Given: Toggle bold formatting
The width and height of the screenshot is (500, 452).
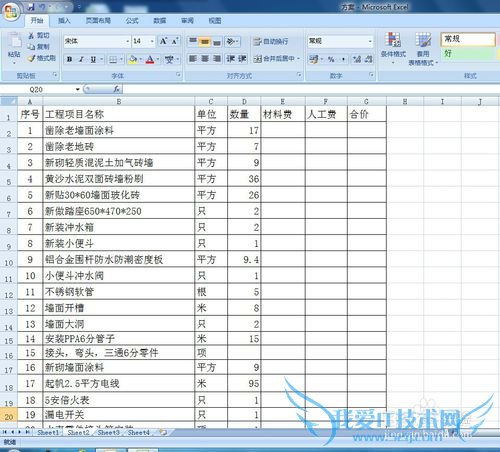Looking at the screenshot, I should 70,60.
